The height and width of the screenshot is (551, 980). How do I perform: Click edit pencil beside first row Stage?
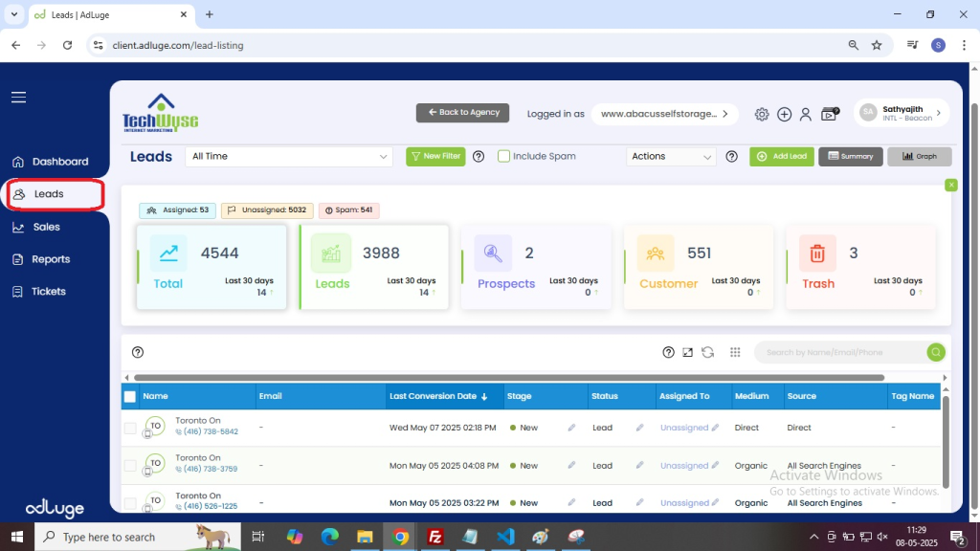[571, 428]
